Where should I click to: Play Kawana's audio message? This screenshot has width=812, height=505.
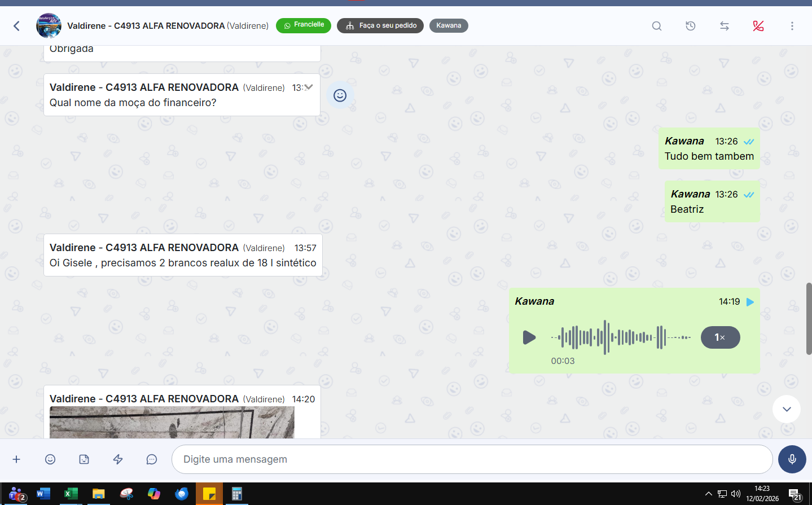pyautogui.click(x=529, y=337)
